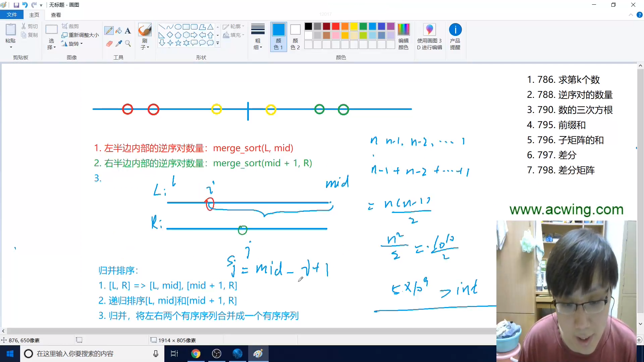Click the Undo arrow in quick access toolbar
This screenshot has width=644, height=362.
pyautogui.click(x=25, y=5)
